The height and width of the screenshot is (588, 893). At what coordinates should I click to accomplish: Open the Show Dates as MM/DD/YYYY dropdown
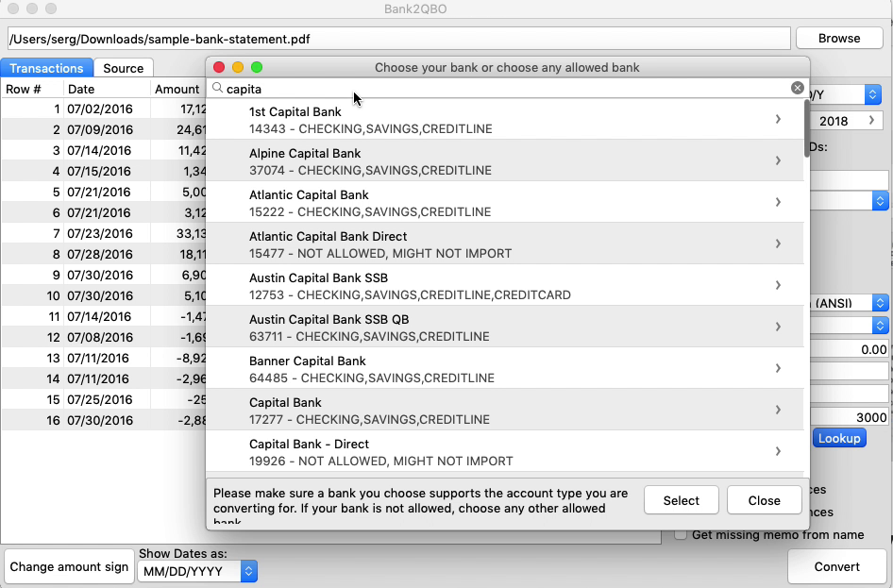(197, 572)
